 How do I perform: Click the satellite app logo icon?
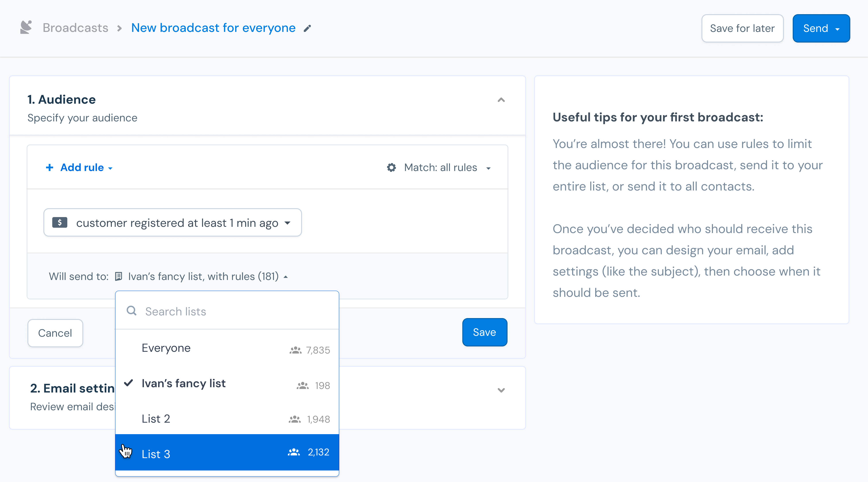(x=26, y=27)
